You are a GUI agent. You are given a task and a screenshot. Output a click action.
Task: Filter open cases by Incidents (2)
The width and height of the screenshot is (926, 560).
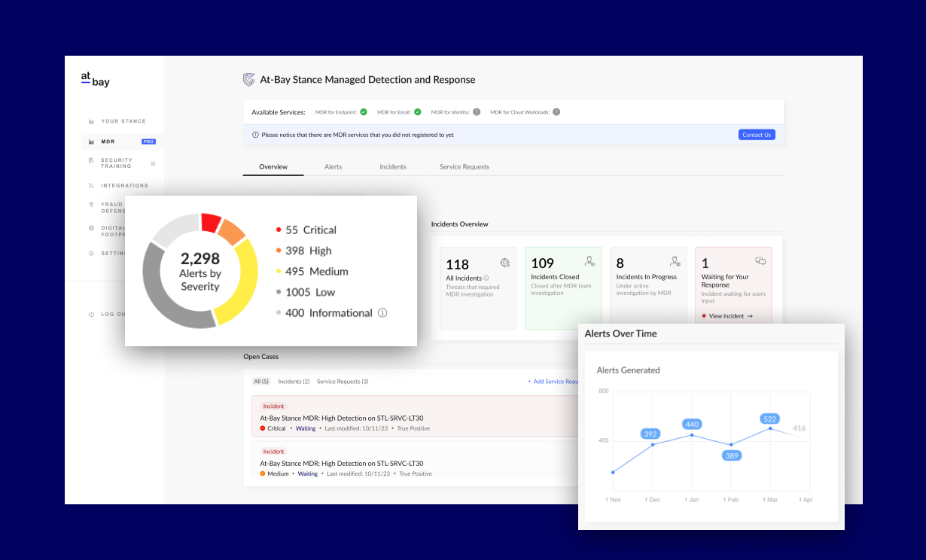pyautogui.click(x=294, y=382)
